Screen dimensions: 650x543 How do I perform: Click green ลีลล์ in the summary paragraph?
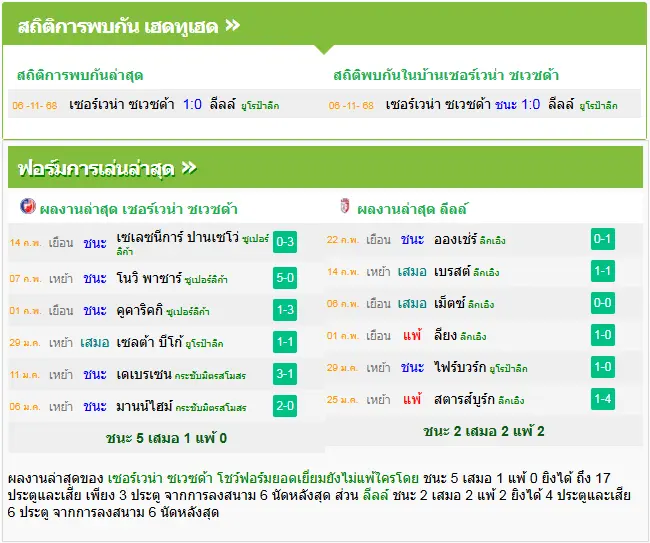click(376, 495)
